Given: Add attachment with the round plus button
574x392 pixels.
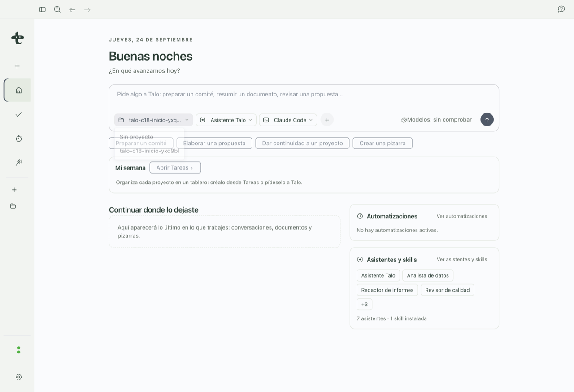Looking at the screenshot, I should pyautogui.click(x=327, y=120).
